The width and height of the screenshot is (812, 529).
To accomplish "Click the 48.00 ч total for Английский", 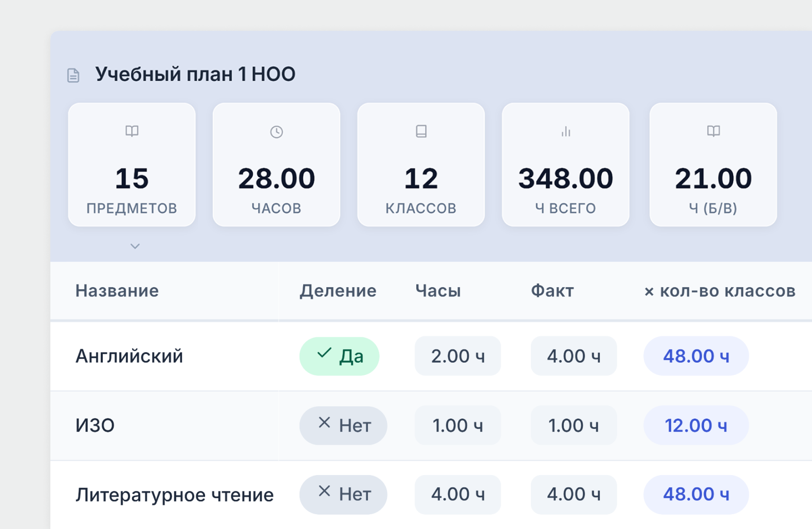I will pyautogui.click(x=696, y=356).
